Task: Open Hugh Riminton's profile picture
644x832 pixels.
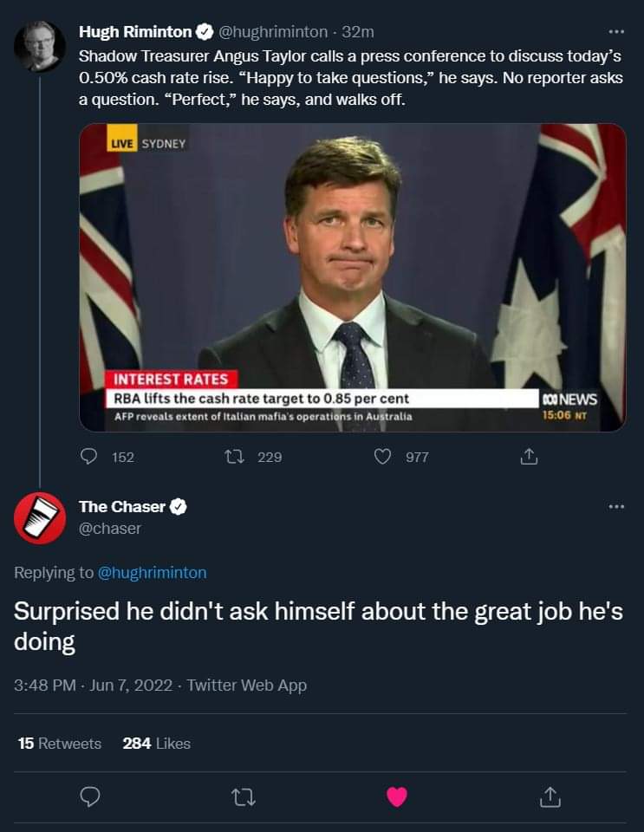Action: [40, 45]
